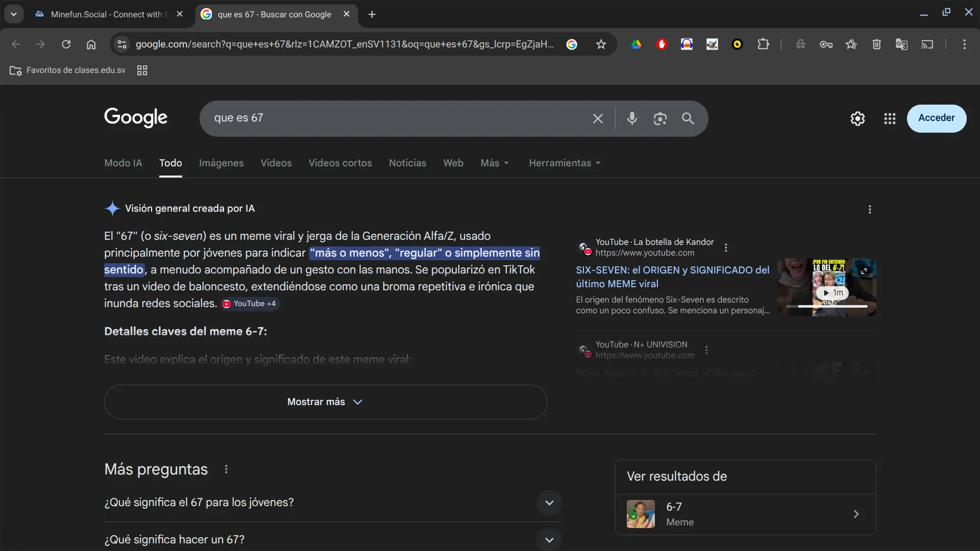Viewport: 980px width, 551px height.
Task: Open options for N+ UNIVISION result
Action: 706,350
